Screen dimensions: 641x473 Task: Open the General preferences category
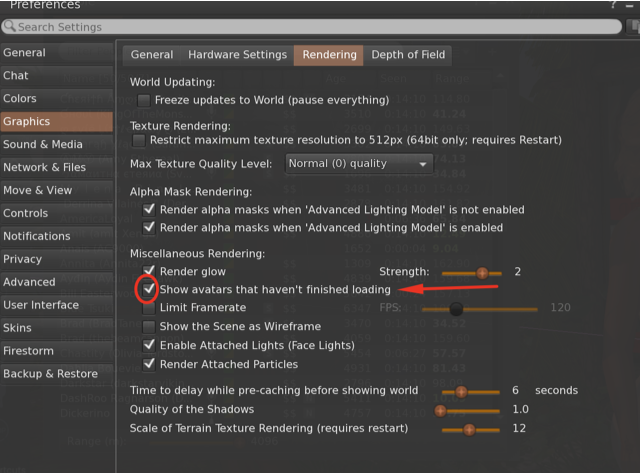click(57, 53)
